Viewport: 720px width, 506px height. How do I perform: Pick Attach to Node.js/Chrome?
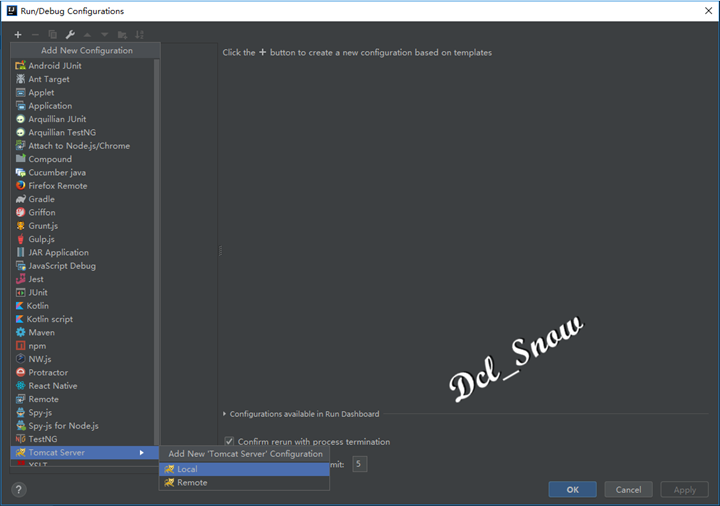pos(83,146)
